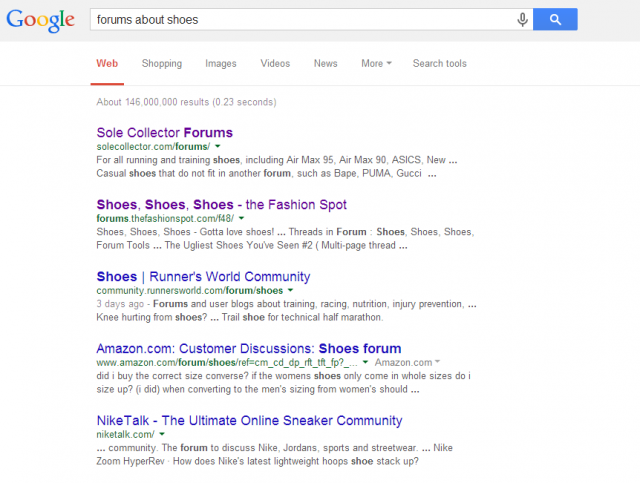Click the microphone voice search icon
Image resolution: width=640 pixels, height=483 pixels.
(522, 19)
